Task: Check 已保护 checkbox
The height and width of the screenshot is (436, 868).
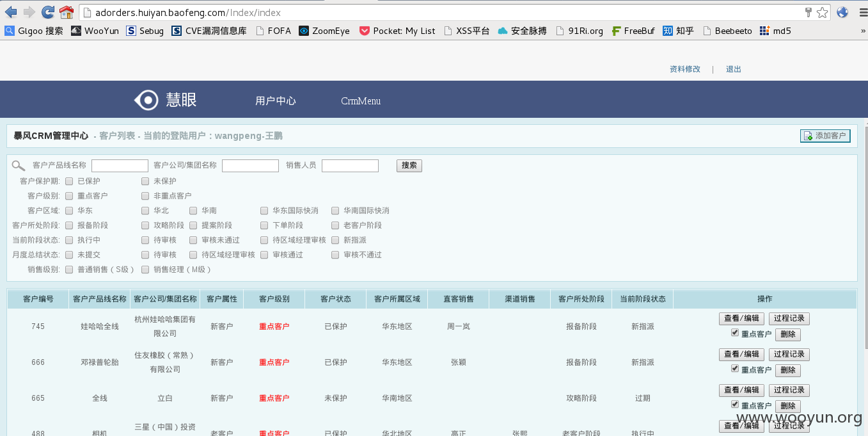Action: coord(69,181)
